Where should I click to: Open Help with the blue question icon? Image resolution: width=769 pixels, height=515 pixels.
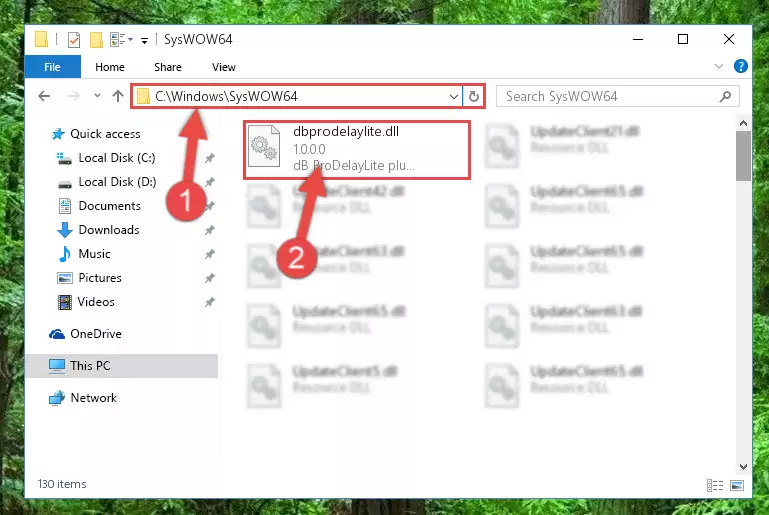point(741,66)
